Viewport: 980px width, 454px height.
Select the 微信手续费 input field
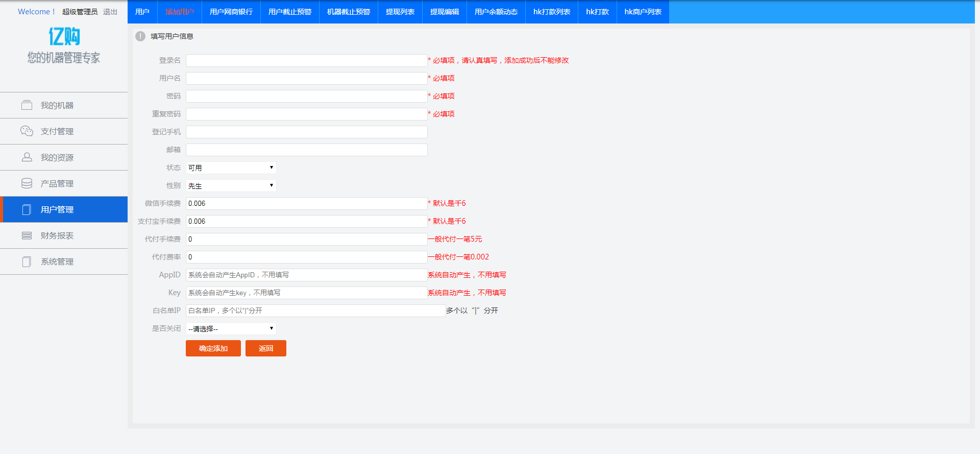point(306,203)
